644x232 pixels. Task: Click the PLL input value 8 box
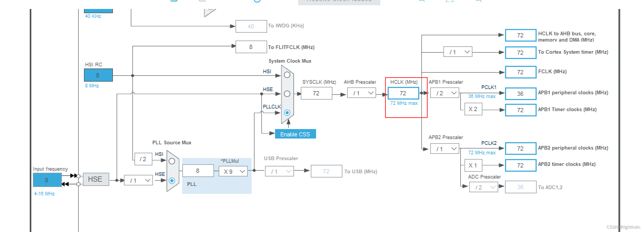tap(198, 171)
